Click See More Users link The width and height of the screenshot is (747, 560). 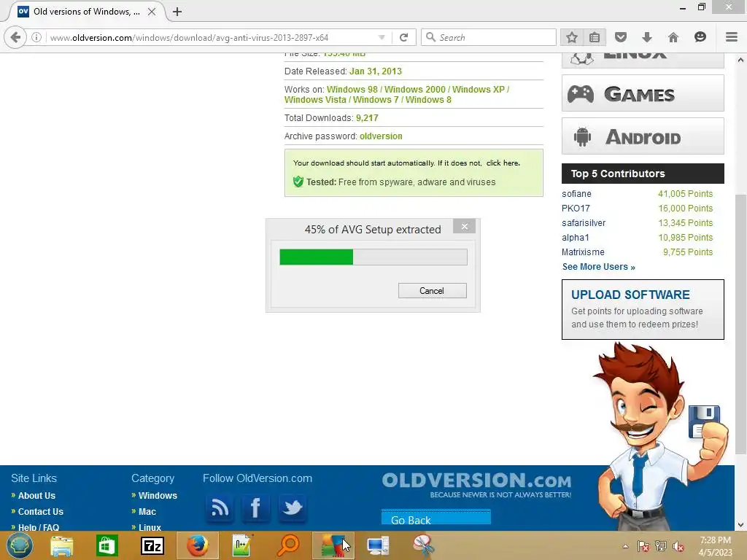pyautogui.click(x=598, y=267)
